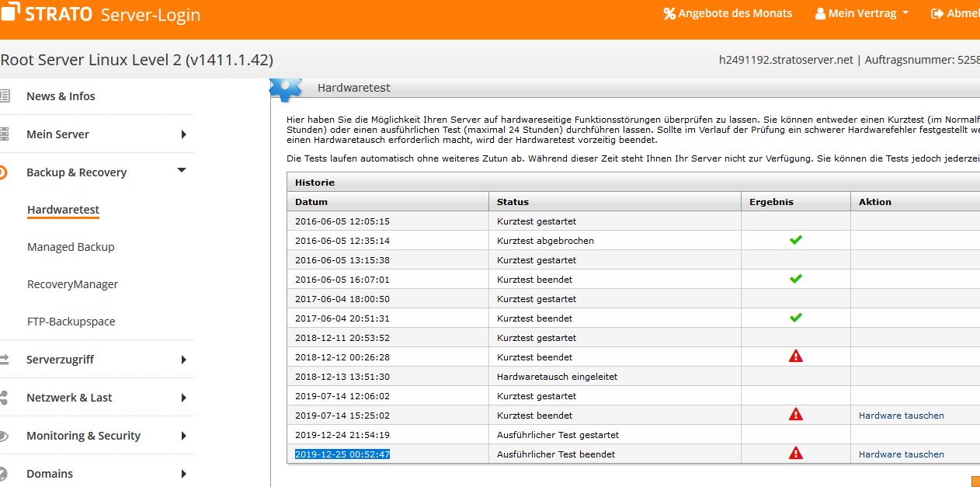Click Hardware tauschen link for 2019-12-25

(901, 454)
